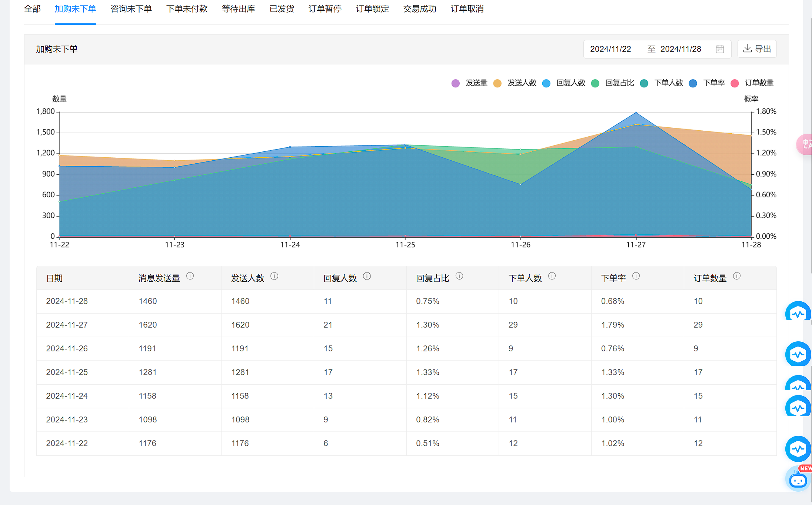This screenshot has width=812, height=505.
Task: Click the 下单率 column header label
Action: (613, 278)
